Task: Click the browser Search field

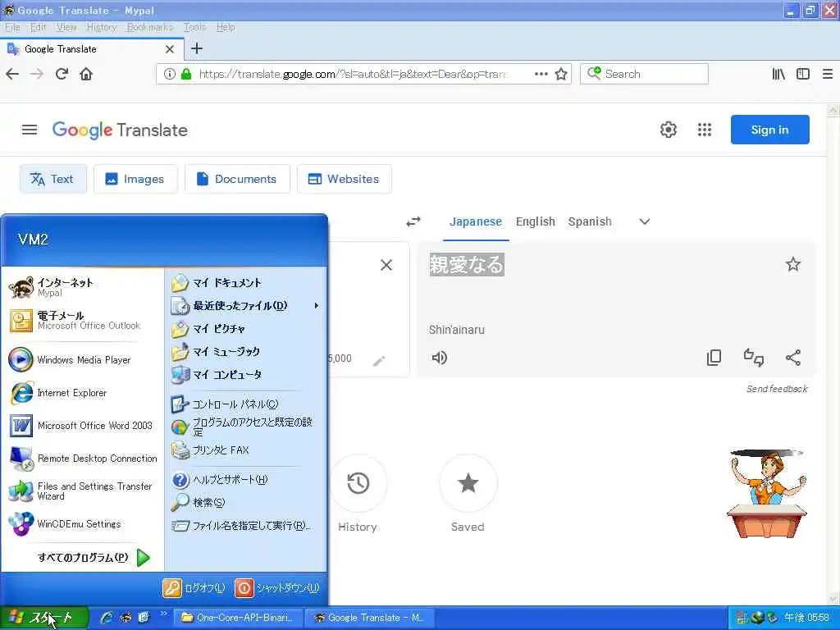Action: 645,74
